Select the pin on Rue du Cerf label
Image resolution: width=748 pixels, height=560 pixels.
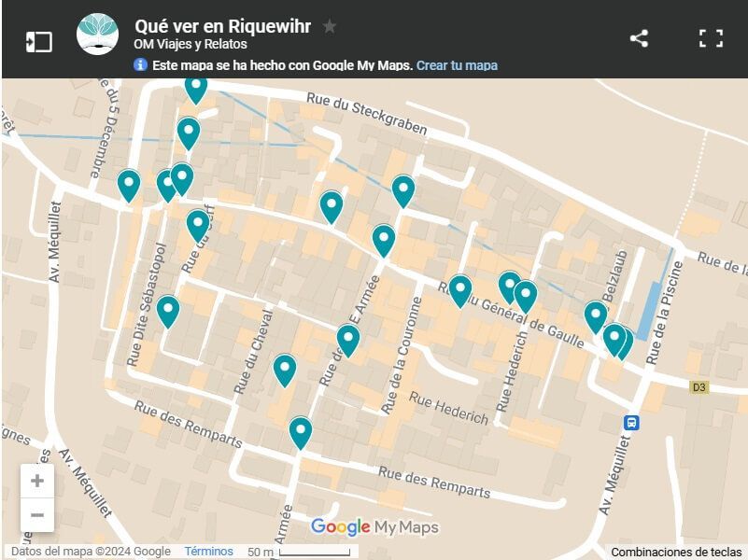pyautogui.click(x=198, y=226)
